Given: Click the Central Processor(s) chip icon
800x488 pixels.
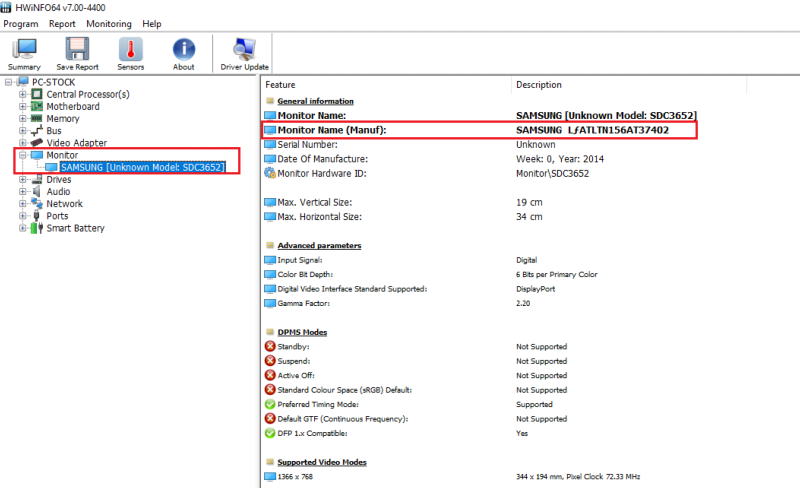Looking at the screenshot, I should tap(37, 94).
